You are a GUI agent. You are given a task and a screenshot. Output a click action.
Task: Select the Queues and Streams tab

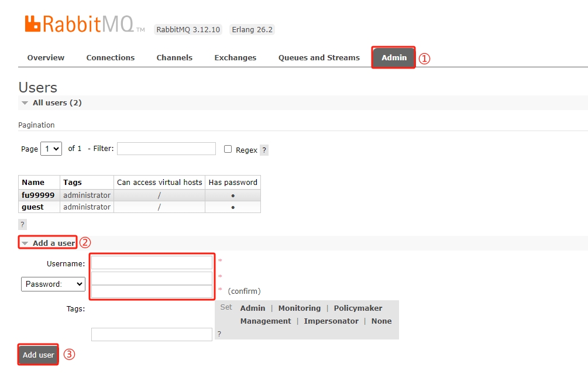319,58
